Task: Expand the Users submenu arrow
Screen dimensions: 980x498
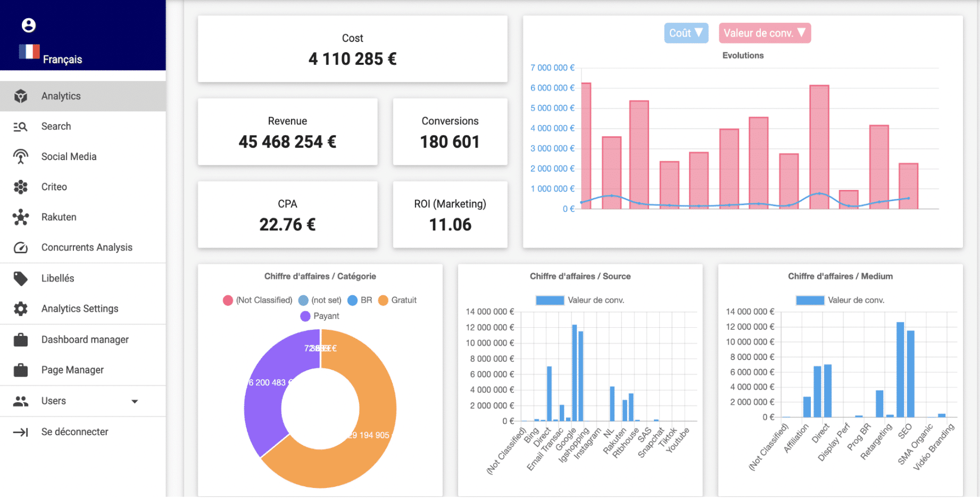Action: point(135,402)
